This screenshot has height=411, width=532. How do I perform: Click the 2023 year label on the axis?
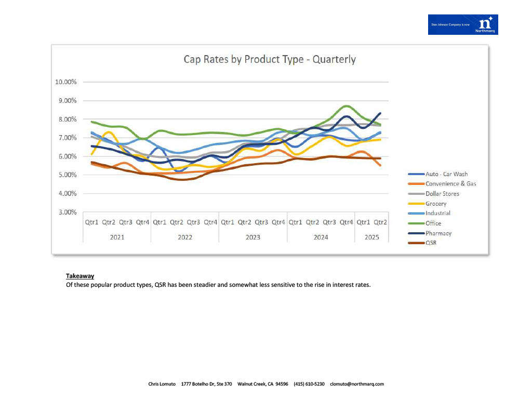[252, 237]
